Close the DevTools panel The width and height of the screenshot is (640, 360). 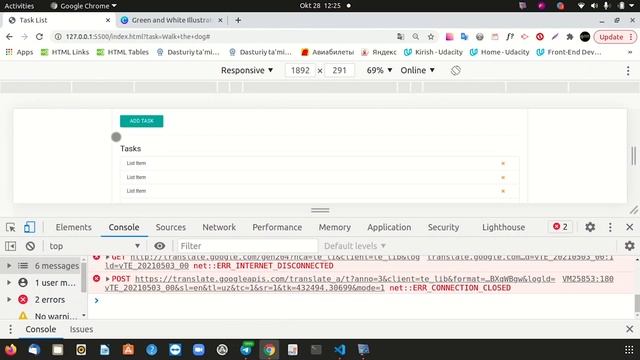tap(629, 227)
